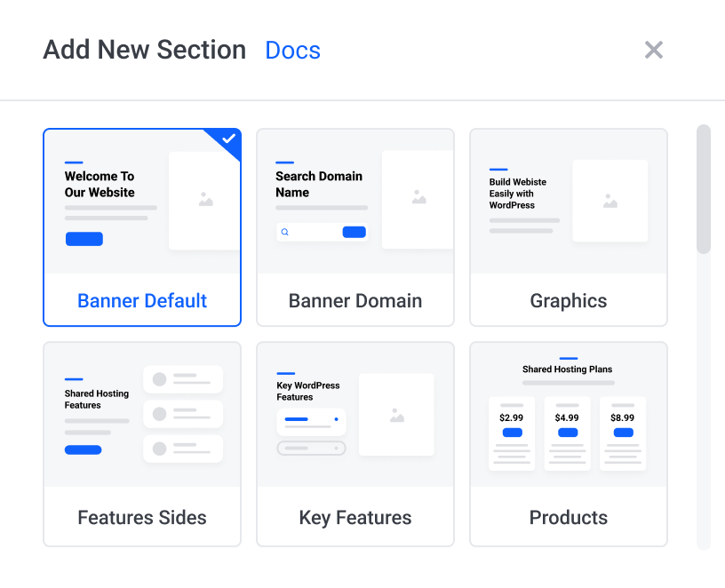This screenshot has height=588, width=725.
Task: Click the Banner Default label text
Action: pyautogui.click(x=142, y=300)
